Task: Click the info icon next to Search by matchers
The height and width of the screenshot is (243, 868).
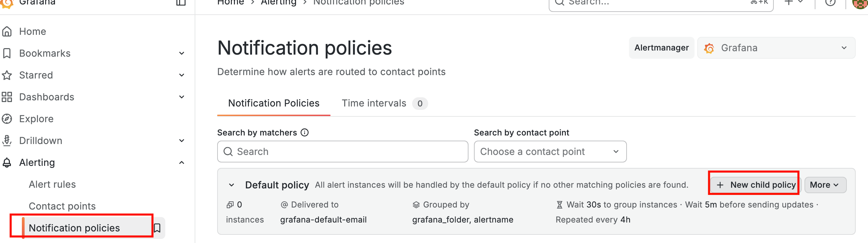Action: click(x=305, y=132)
